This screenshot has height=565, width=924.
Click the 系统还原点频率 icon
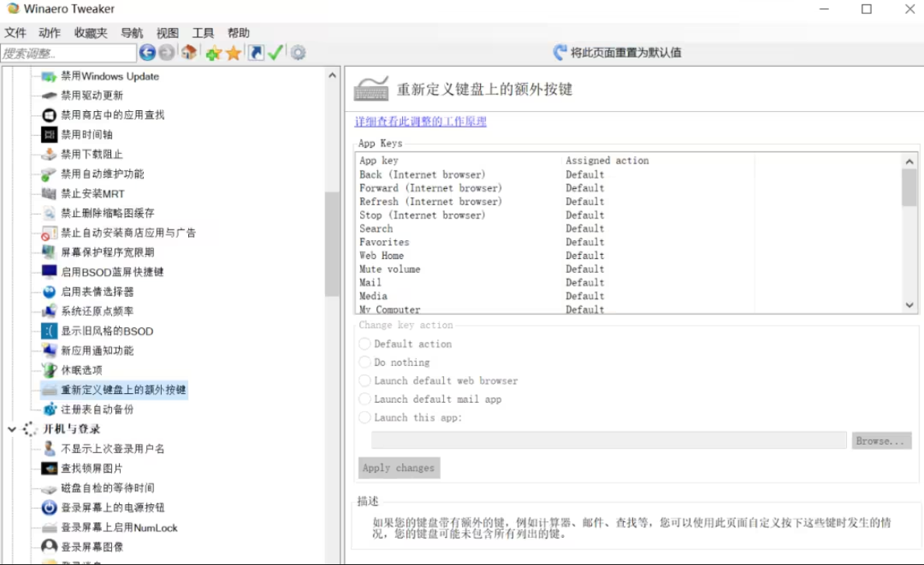tap(49, 312)
